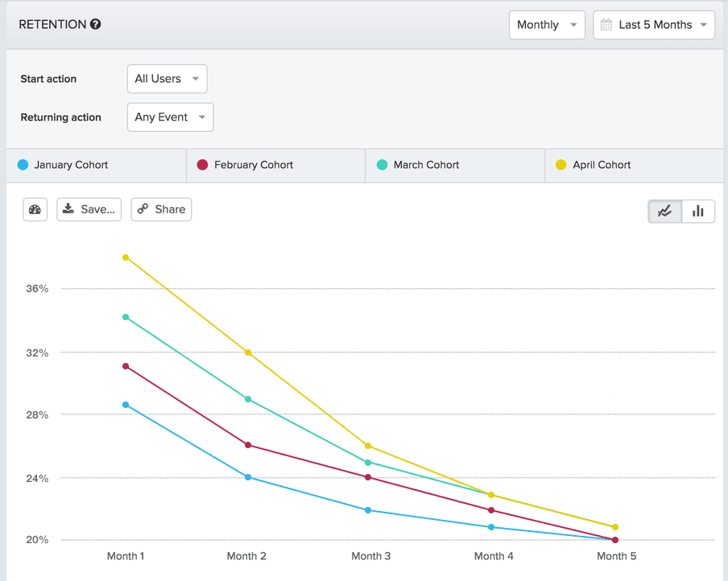The height and width of the screenshot is (581, 728).
Task: Click January Cohort Month 2 data point
Action: pos(248,477)
